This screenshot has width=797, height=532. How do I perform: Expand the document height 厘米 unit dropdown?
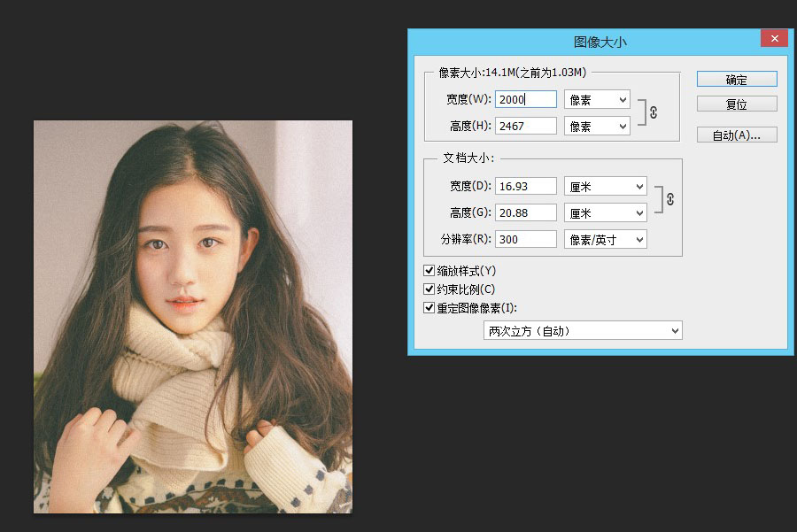(x=606, y=213)
